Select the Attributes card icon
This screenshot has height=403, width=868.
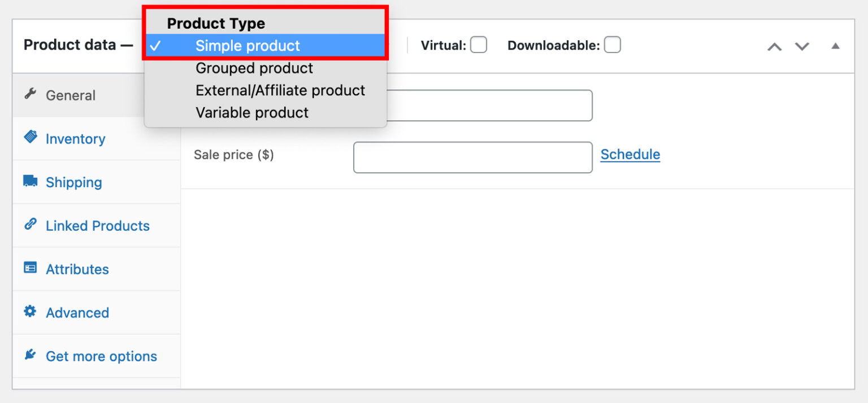[29, 269]
